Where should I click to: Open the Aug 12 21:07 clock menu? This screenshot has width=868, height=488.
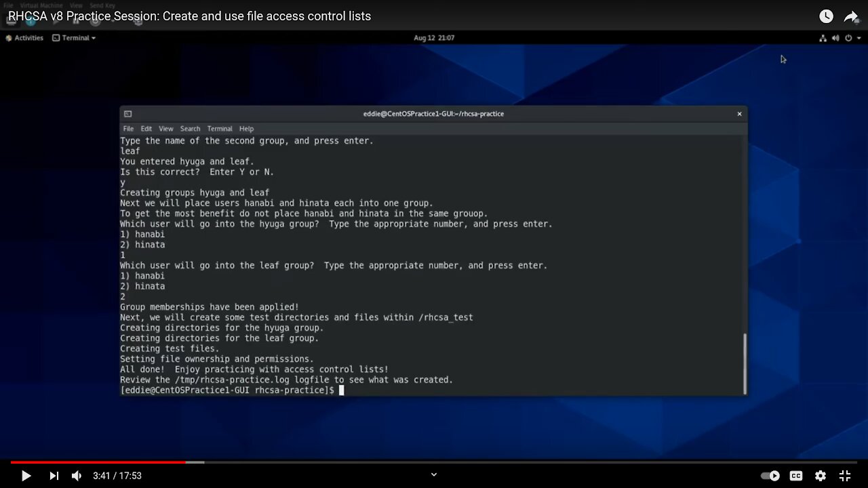434,38
